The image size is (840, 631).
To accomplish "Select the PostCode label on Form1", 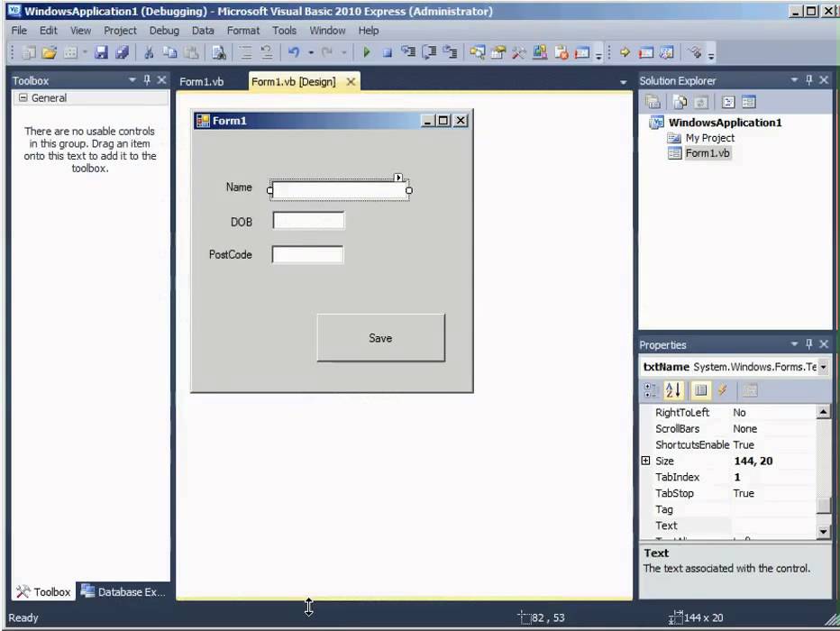I will [x=231, y=254].
